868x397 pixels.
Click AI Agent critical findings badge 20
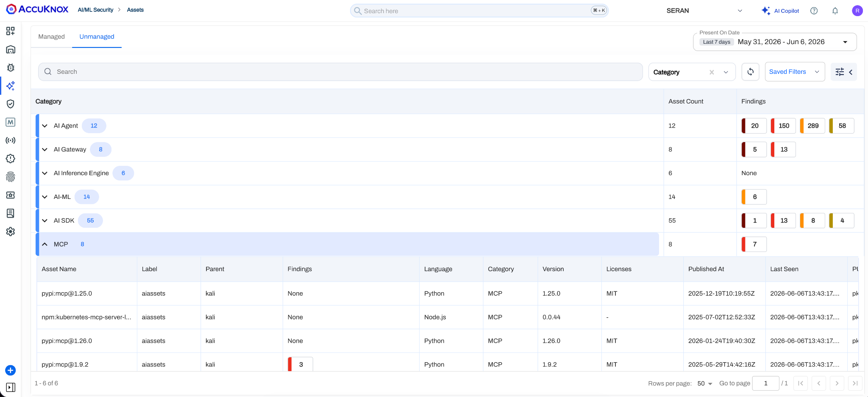pyautogui.click(x=754, y=126)
